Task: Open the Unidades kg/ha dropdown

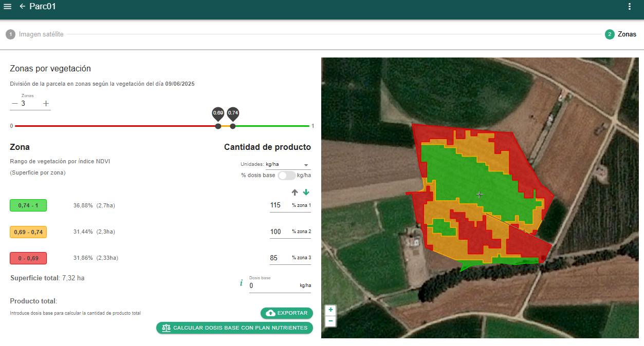Action: click(x=287, y=165)
